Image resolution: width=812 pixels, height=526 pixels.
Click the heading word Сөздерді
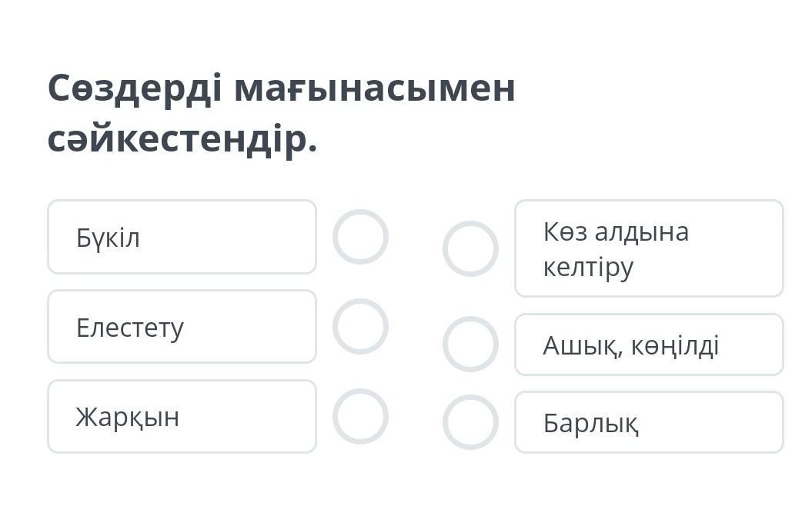pyautogui.click(x=135, y=88)
